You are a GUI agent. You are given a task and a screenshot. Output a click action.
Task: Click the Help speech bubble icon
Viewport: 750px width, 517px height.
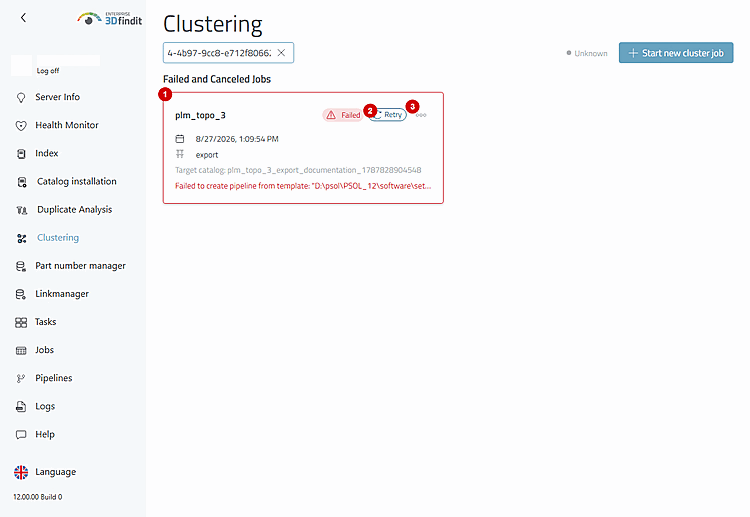point(21,435)
